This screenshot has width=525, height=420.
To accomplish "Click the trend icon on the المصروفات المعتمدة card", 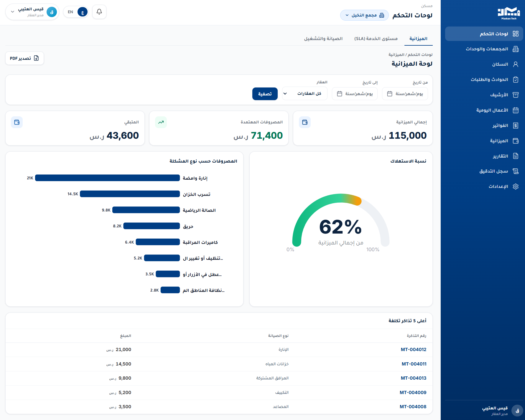I will click(161, 122).
